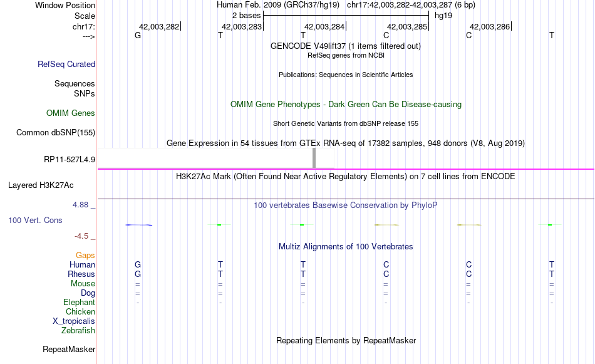Image resolution: width=595 pixels, height=364 pixels.
Task: Click 100 vertebrates Basewise Conservation by PhyloP title
Action: (346, 205)
